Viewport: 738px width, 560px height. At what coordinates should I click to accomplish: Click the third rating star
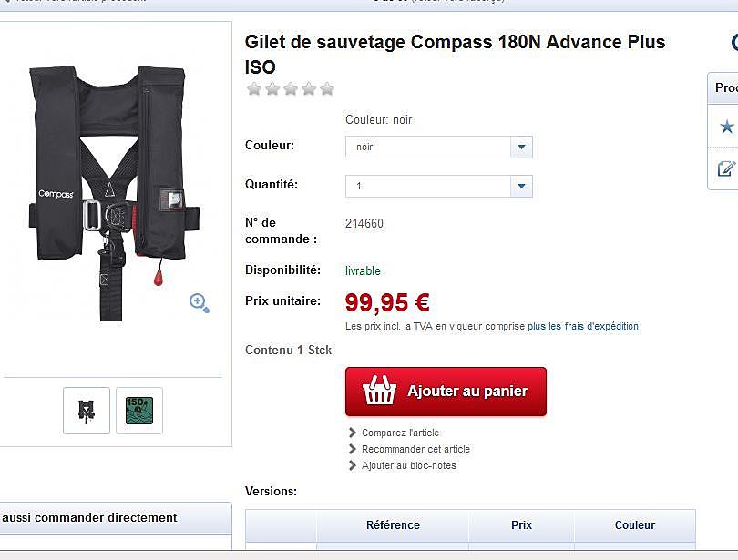click(291, 88)
